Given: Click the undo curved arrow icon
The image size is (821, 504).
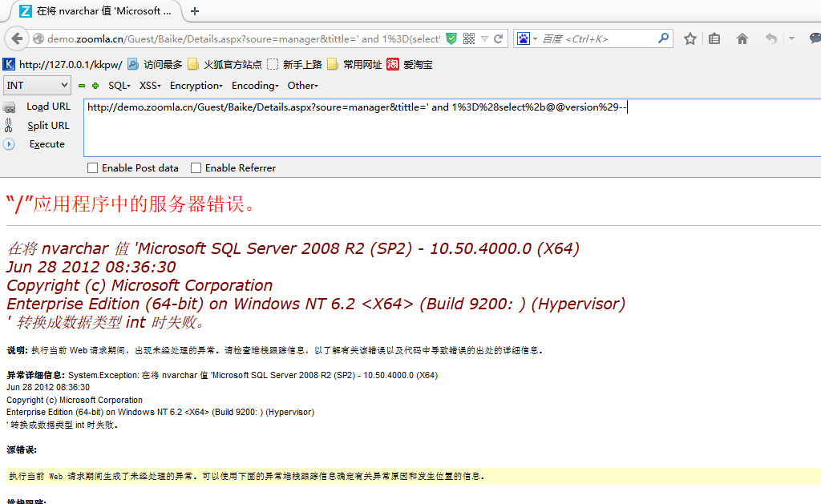Looking at the screenshot, I should coord(770,38).
